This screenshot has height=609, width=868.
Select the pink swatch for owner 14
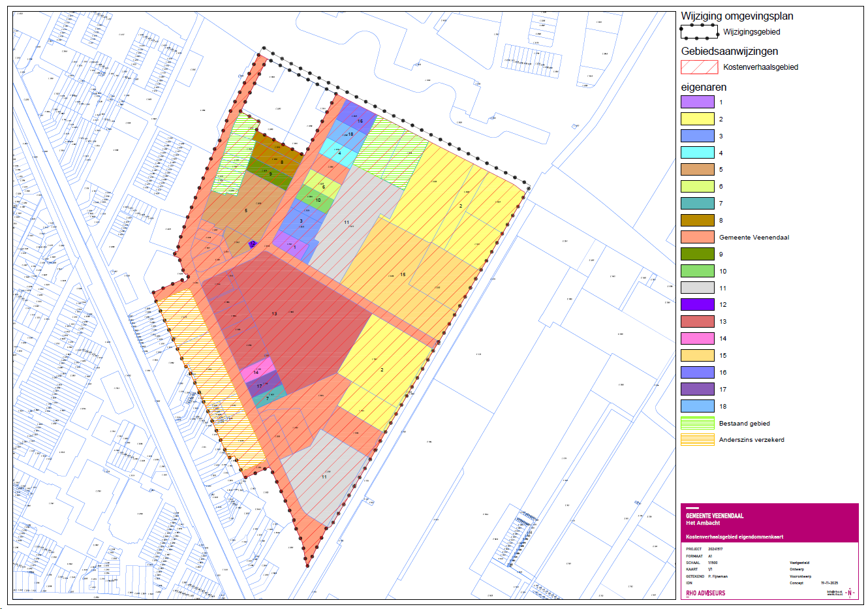point(698,339)
